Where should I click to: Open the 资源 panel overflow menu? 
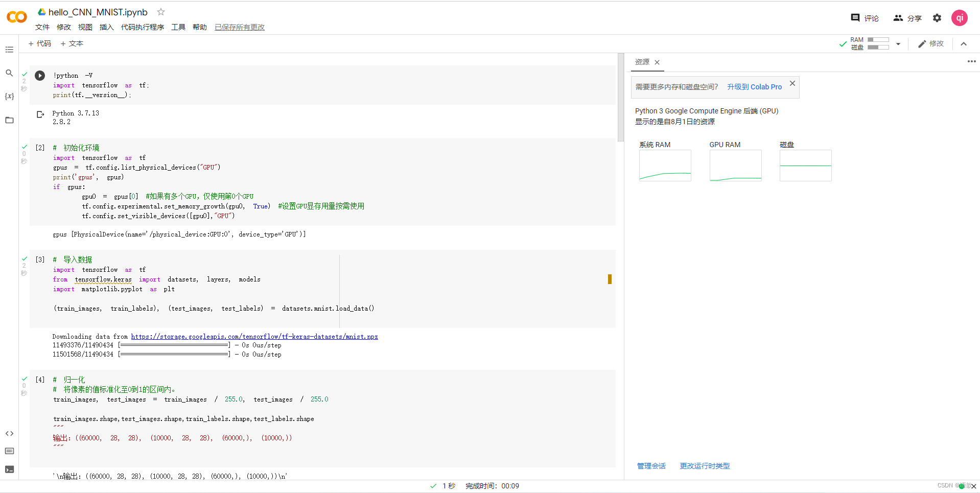pos(971,61)
